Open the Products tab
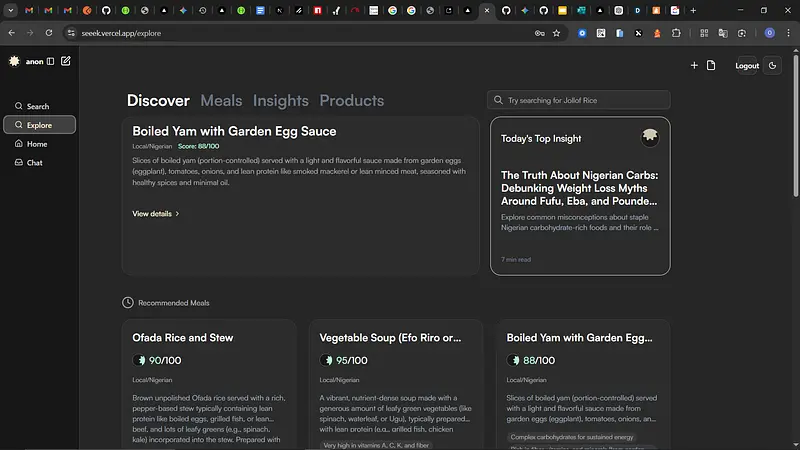This screenshot has height=450, width=800. (x=351, y=101)
